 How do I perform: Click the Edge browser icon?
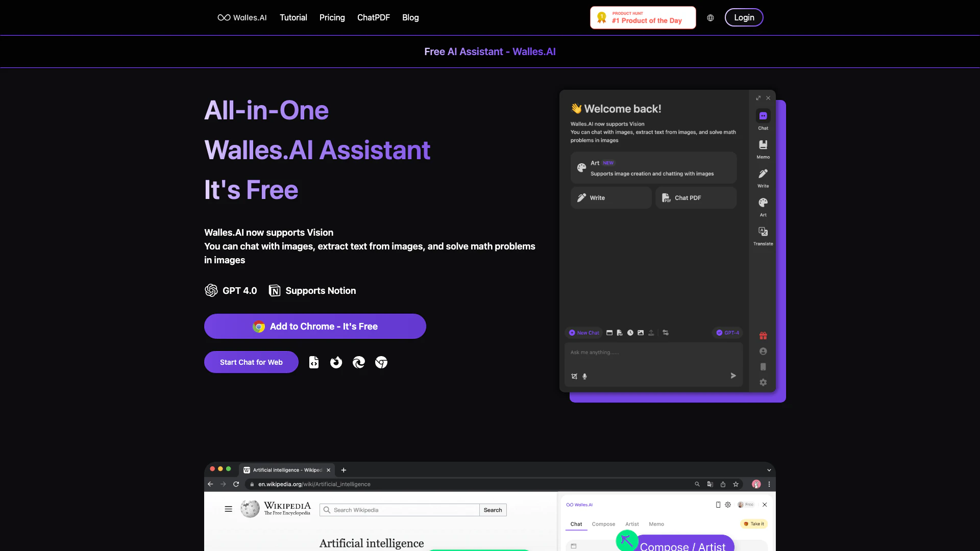click(x=359, y=362)
